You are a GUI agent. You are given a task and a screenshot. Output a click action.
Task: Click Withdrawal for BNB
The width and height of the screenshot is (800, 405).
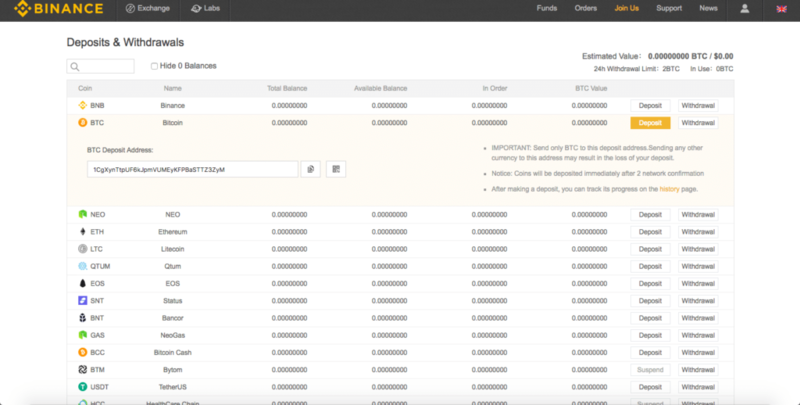coord(698,106)
